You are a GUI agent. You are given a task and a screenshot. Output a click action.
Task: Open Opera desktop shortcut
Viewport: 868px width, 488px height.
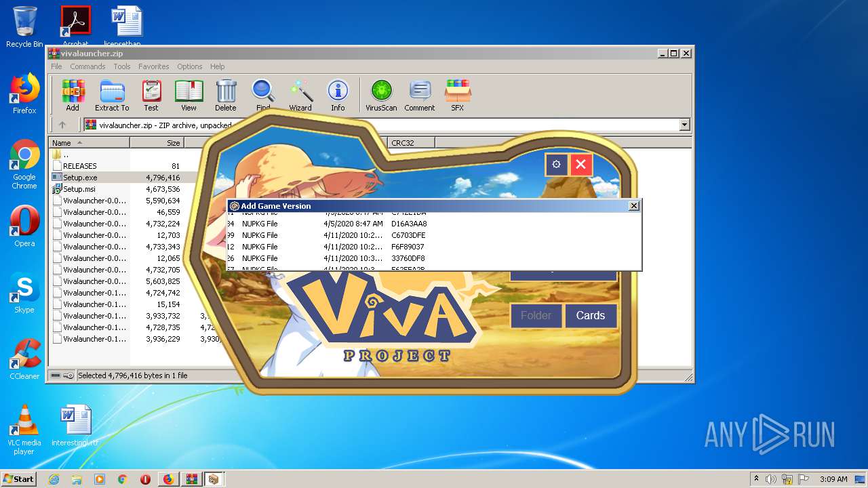[24, 226]
